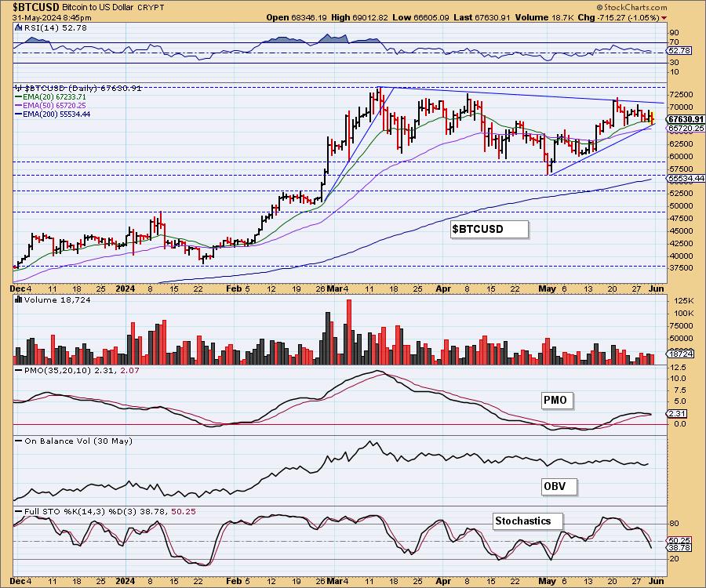Click the EMA(200) 55534.44 legend text
706x588 pixels.
[56, 114]
